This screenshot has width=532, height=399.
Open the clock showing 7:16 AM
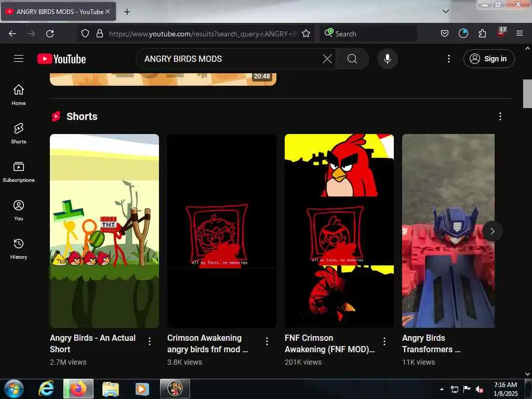(506, 389)
